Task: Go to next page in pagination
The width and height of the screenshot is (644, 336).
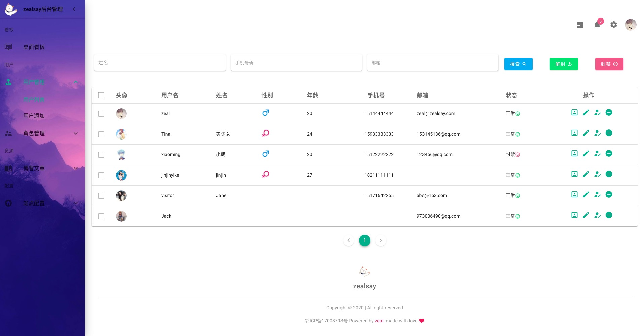Action: [381, 240]
